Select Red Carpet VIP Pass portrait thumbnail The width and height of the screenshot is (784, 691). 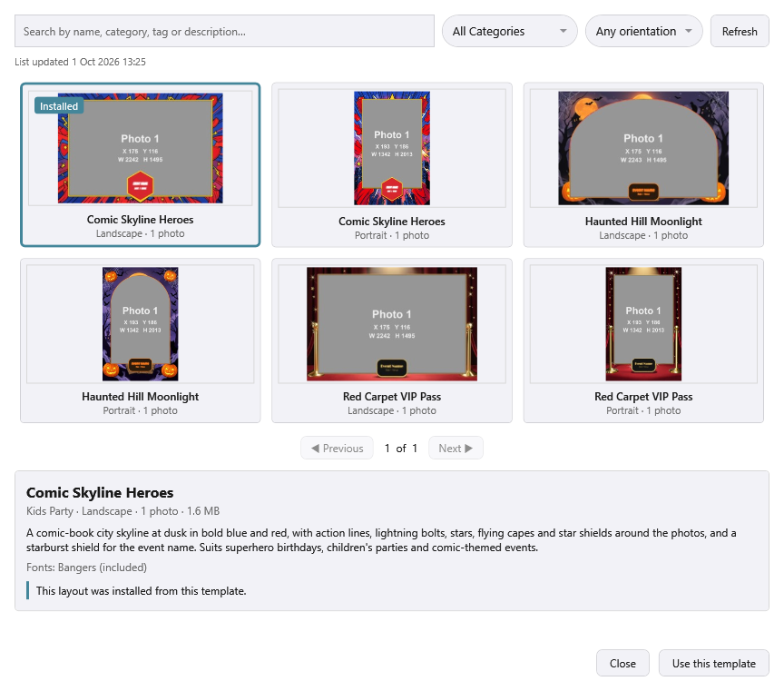pos(643,324)
